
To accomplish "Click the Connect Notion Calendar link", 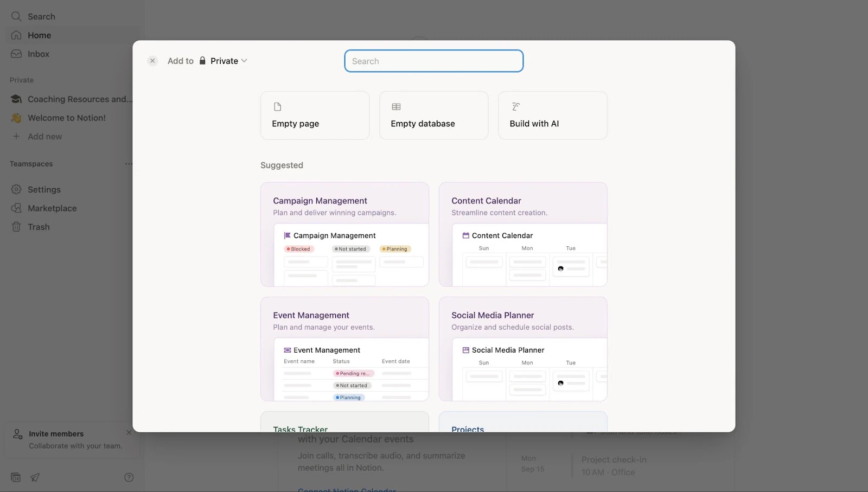I will (347, 489).
